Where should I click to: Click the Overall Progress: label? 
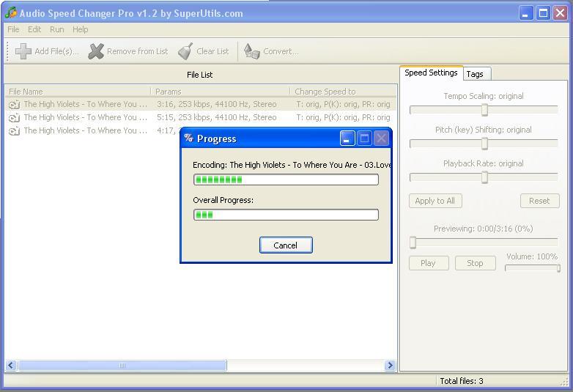pyautogui.click(x=223, y=200)
